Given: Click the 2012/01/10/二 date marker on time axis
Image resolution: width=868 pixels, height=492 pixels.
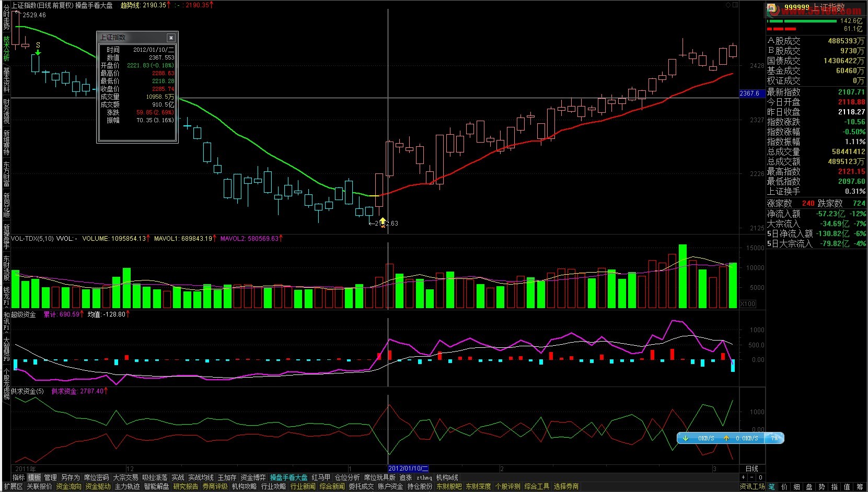Looking at the screenshot, I should [x=408, y=468].
